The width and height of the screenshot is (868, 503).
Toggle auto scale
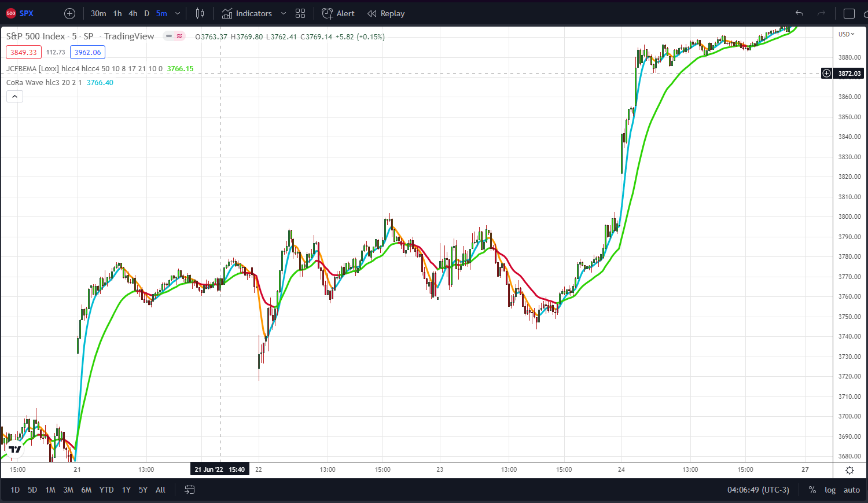point(851,490)
